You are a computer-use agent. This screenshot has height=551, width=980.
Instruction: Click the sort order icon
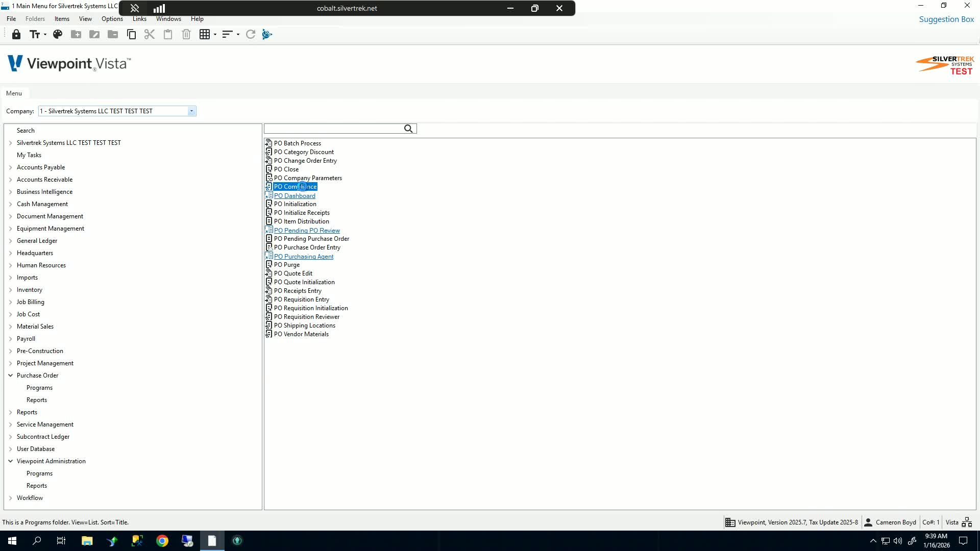228,34
